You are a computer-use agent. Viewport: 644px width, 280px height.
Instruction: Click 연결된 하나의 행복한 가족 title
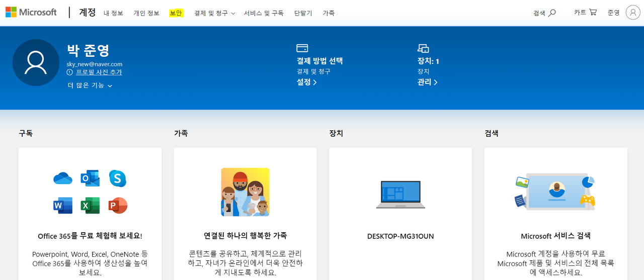click(245, 236)
